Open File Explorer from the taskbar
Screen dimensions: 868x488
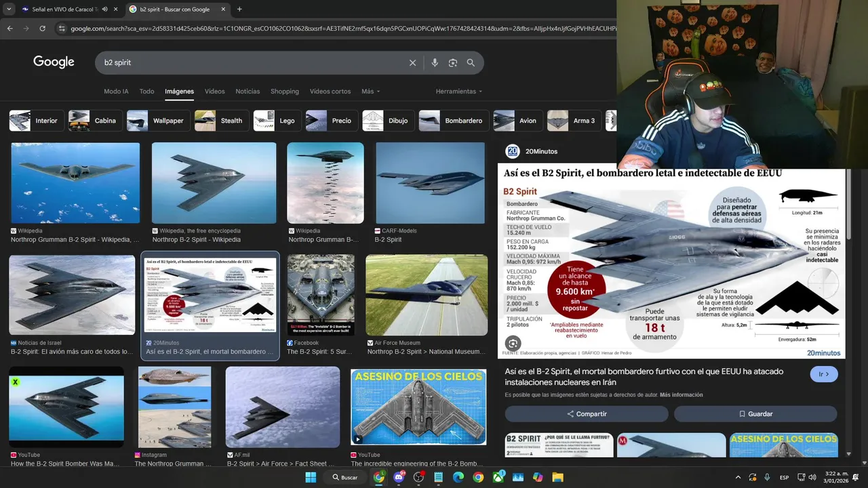click(557, 477)
